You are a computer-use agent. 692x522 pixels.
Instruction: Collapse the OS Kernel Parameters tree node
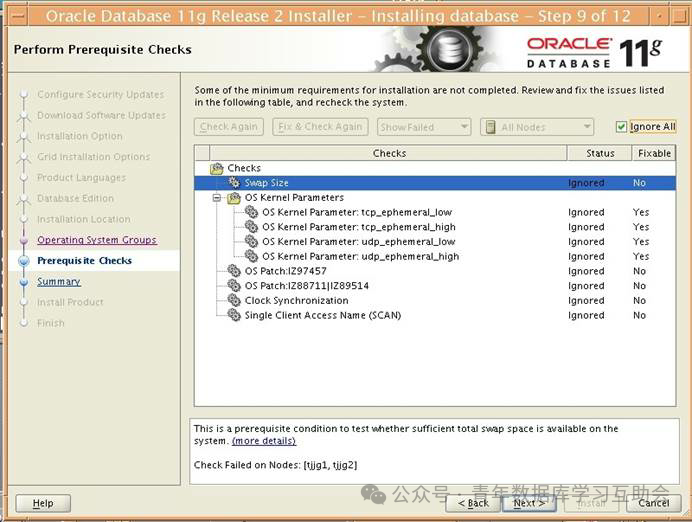pos(217,198)
